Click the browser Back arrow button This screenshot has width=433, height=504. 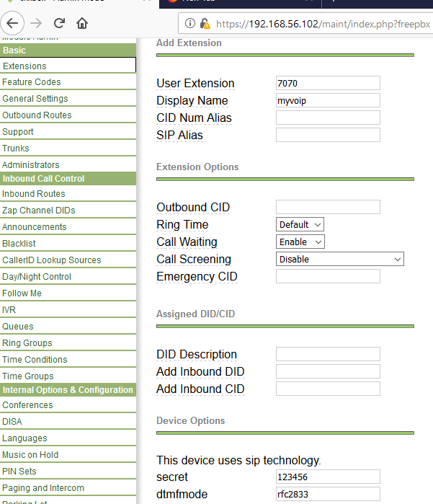[12, 23]
